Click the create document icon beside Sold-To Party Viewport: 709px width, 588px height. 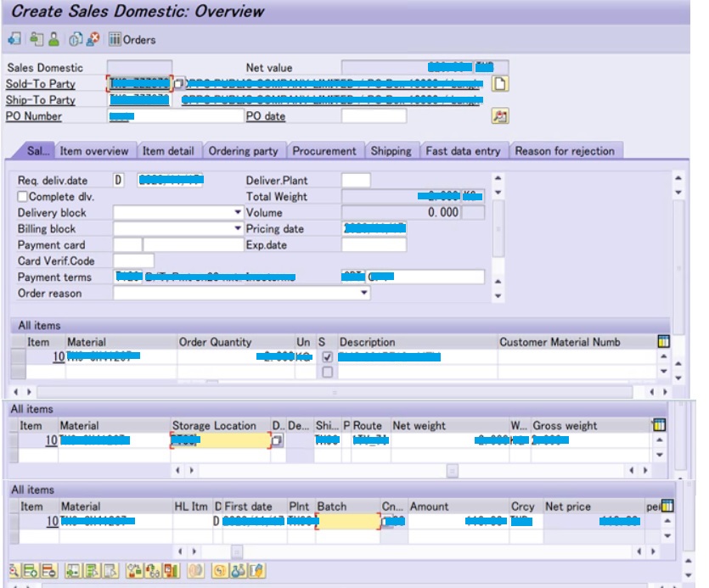click(501, 83)
